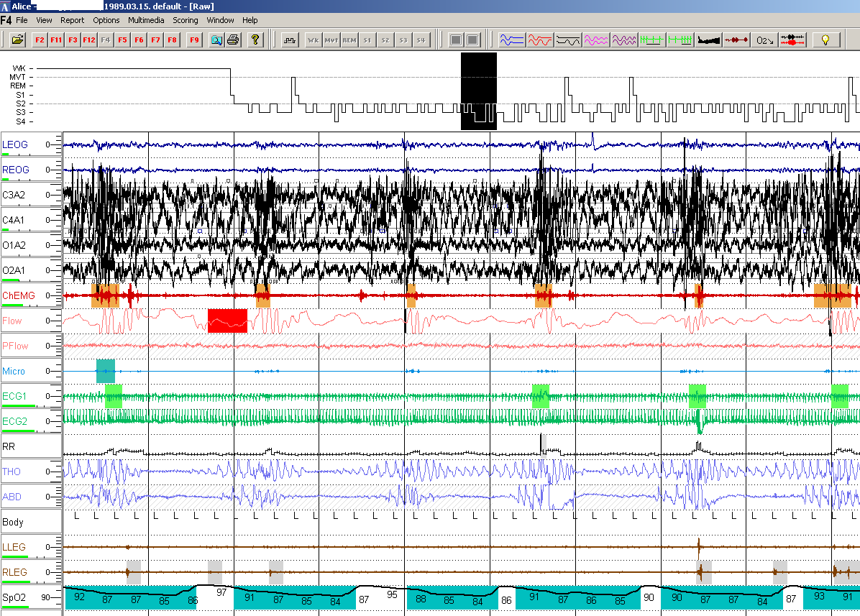Image resolution: width=860 pixels, height=616 pixels.
Task: Open the Scoring menu
Action: (x=186, y=20)
